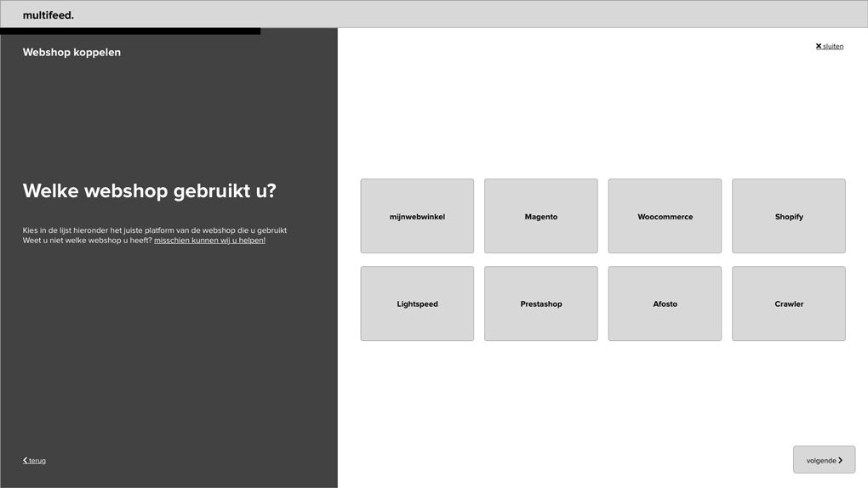This screenshot has height=488, width=868.
Task: Go back with the terug link
Action: (34, 460)
